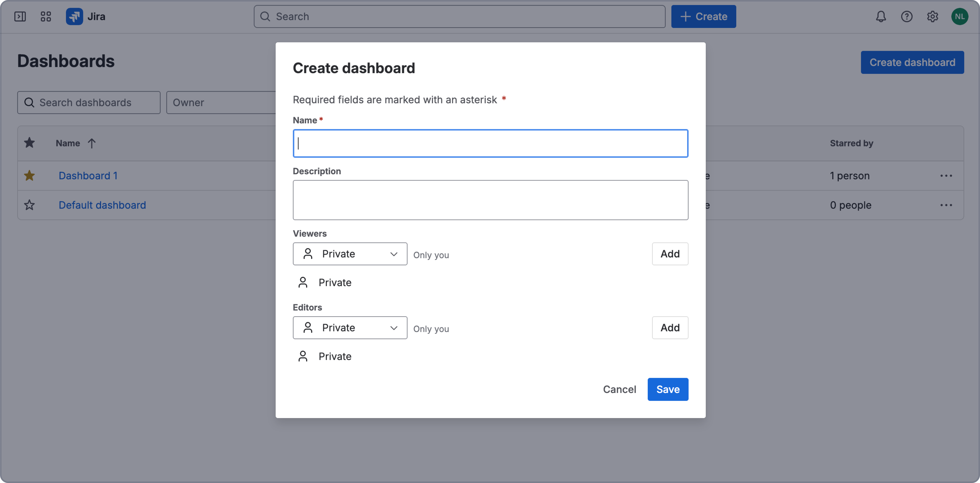Open the help icon

pos(907,16)
